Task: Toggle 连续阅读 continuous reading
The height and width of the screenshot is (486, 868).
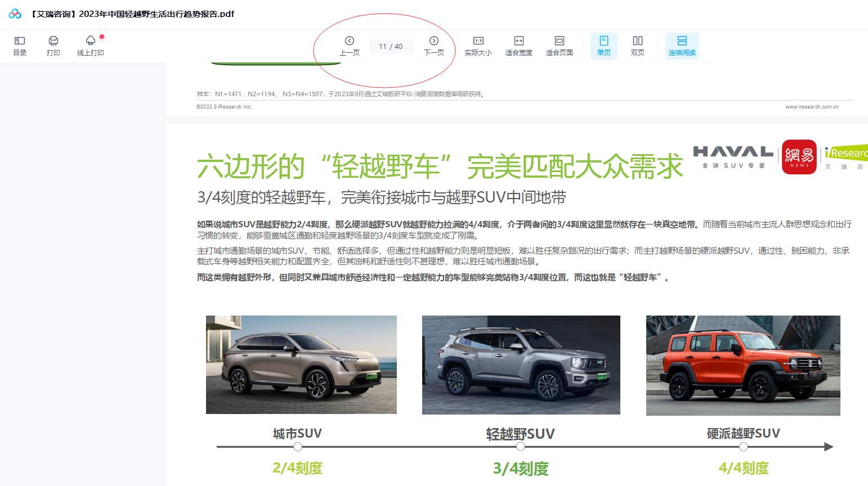Action: 682,46
